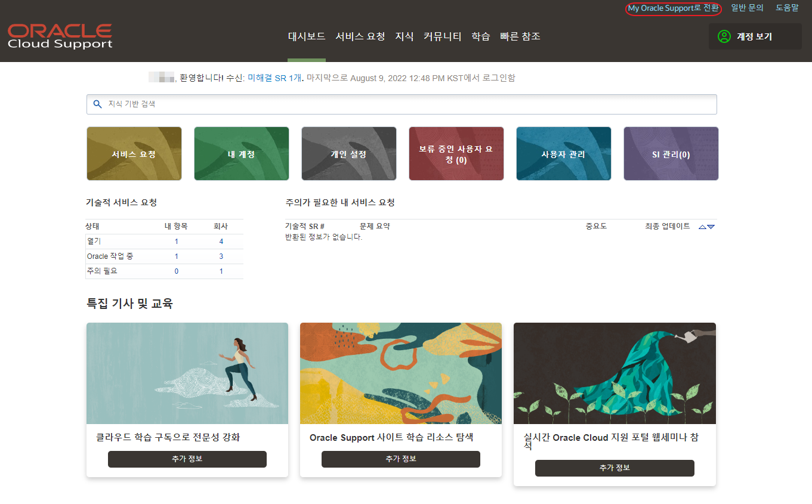This screenshot has height=504, width=812.
Task: Sort SR table ascending with up triangle
Action: coord(702,227)
